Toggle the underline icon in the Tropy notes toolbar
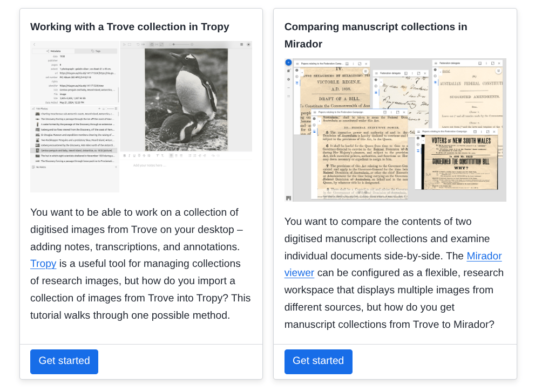535x392 pixels. coord(134,155)
